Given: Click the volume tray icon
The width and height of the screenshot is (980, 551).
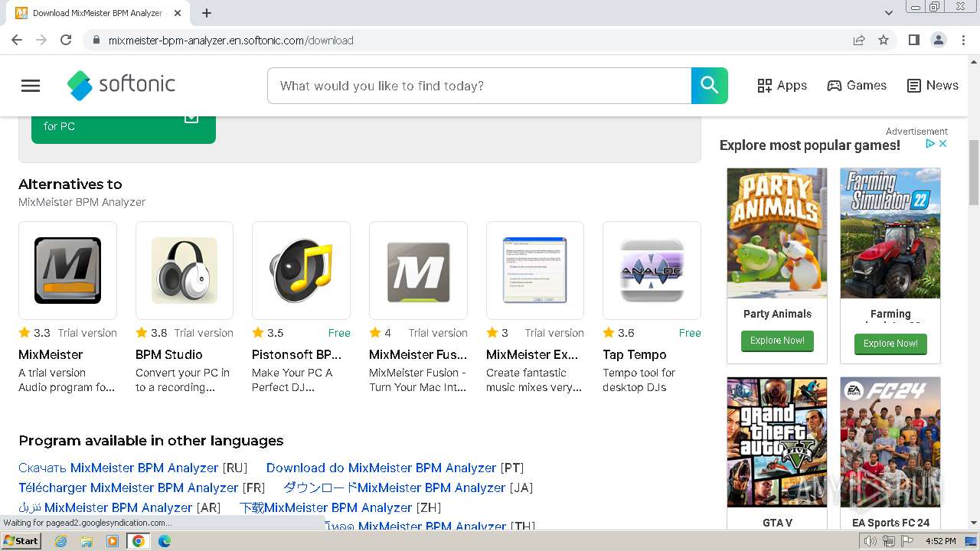Looking at the screenshot, I should coord(871,541).
